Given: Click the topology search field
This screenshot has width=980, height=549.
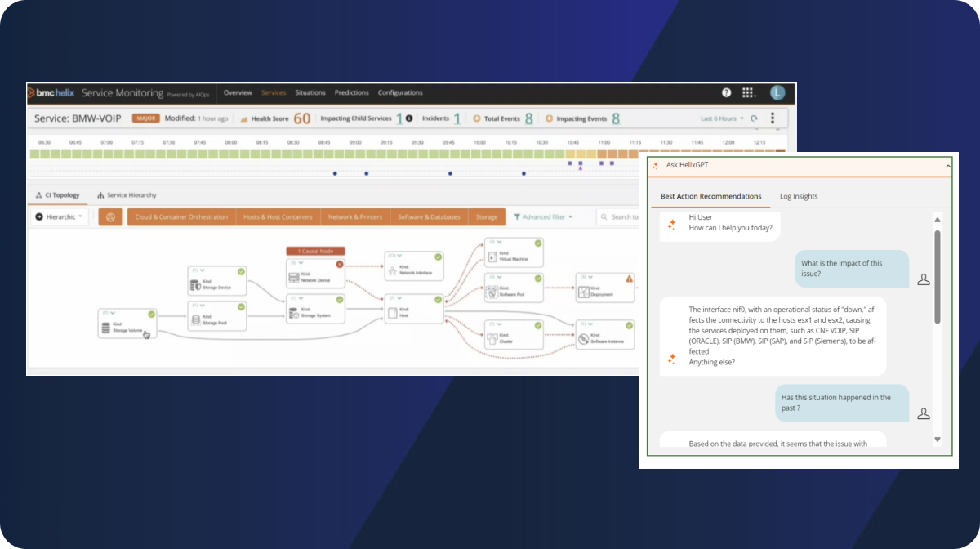Looking at the screenshot, I should [x=621, y=217].
